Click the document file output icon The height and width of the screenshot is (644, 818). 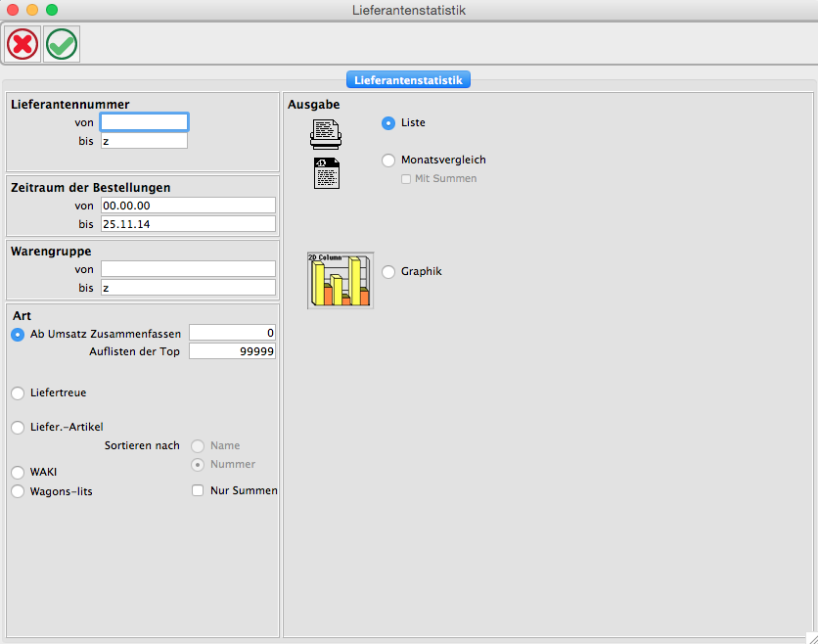327,173
